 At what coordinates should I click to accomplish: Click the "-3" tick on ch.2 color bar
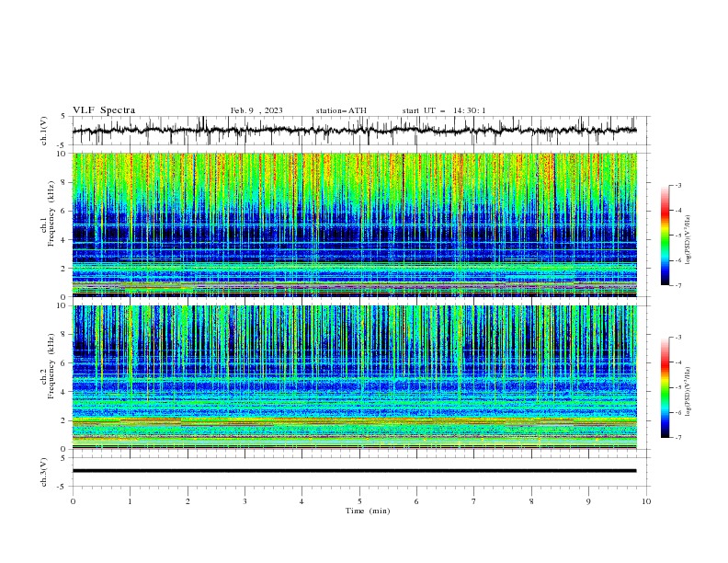tap(678, 338)
